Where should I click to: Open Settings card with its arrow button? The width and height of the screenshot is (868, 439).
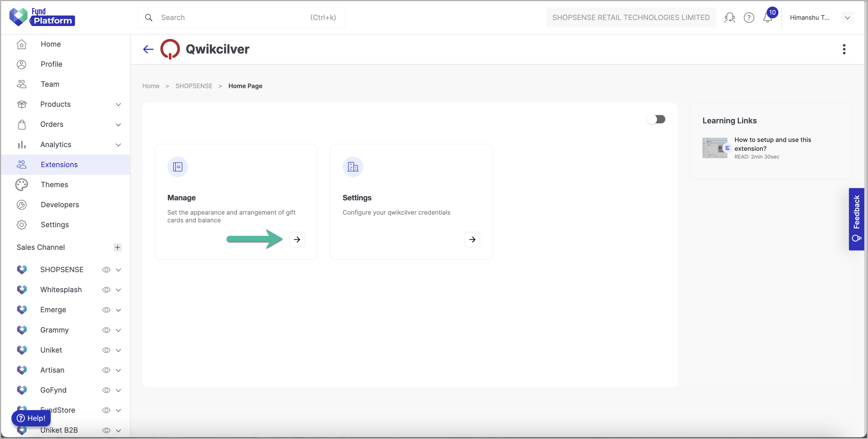tap(472, 240)
